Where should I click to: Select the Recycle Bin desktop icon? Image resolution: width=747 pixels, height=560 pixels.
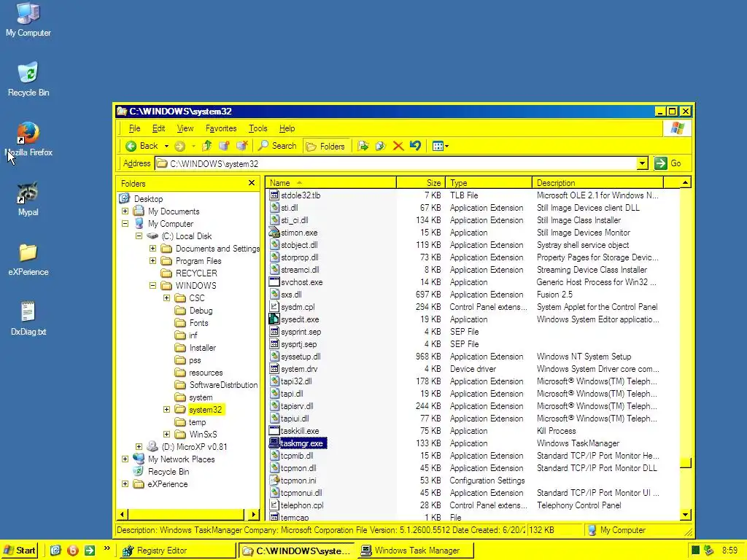click(28, 79)
